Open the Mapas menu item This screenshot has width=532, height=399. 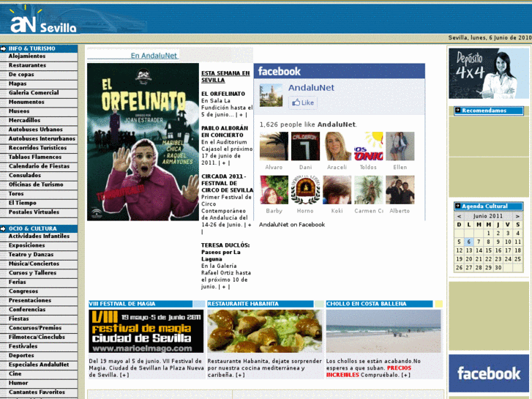click(18, 83)
